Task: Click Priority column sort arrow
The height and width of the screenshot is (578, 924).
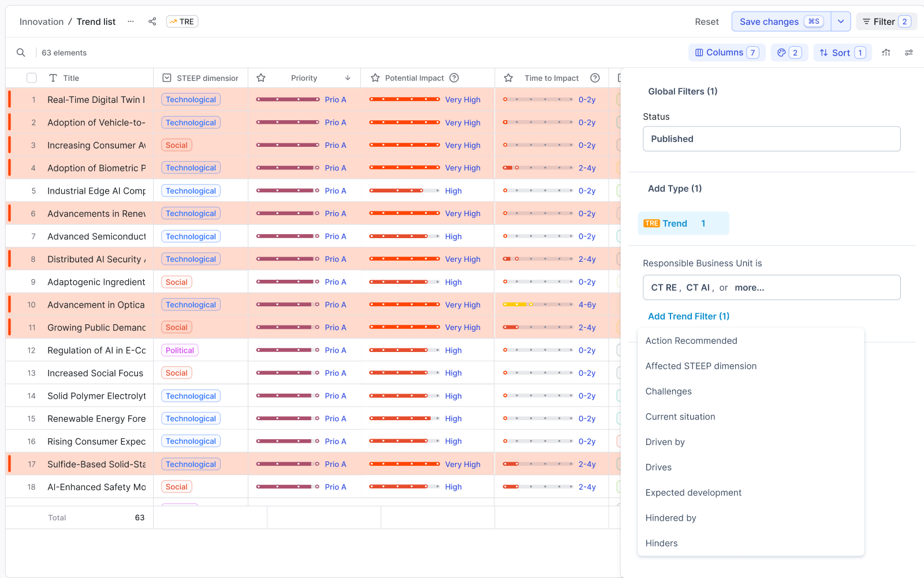Action: pyautogui.click(x=348, y=78)
